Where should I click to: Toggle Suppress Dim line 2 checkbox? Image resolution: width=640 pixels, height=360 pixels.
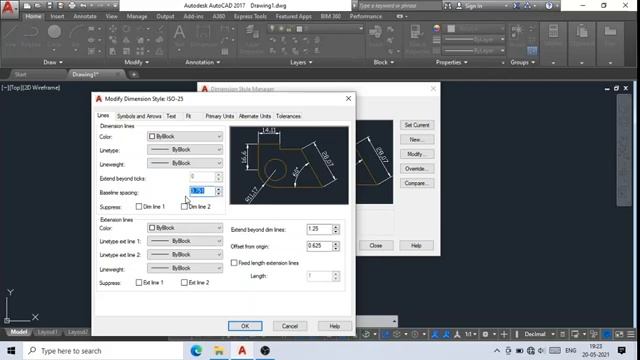pyautogui.click(x=184, y=207)
